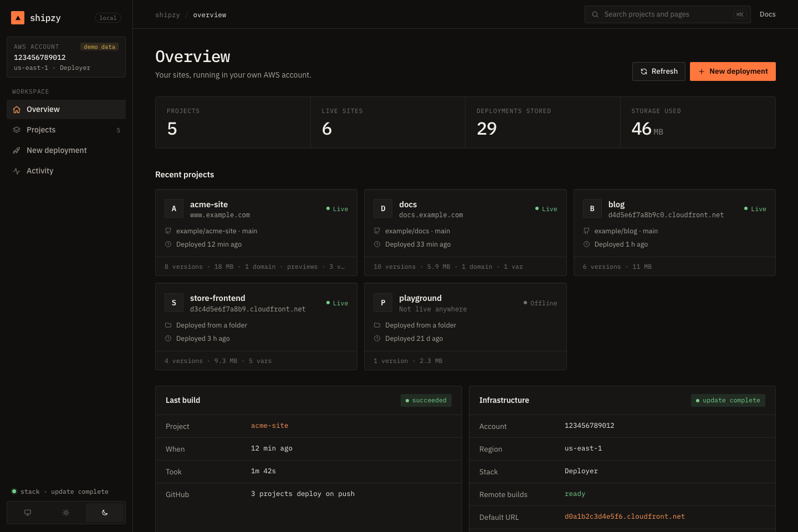Click the Projects stat showing 5

coord(233,122)
